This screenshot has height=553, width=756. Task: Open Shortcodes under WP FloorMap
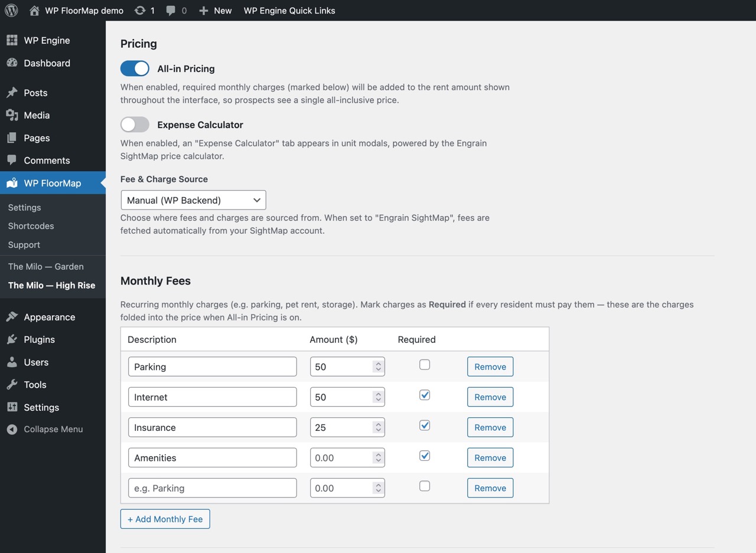click(31, 226)
